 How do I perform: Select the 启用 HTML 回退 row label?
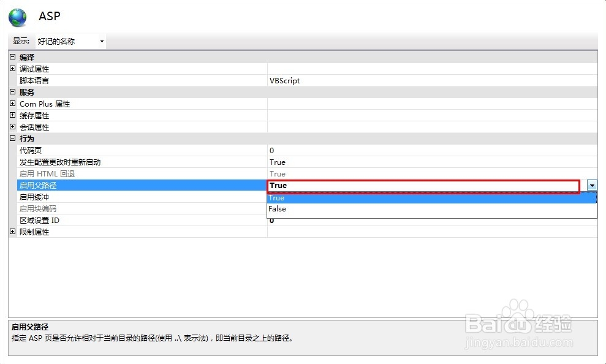(47, 174)
